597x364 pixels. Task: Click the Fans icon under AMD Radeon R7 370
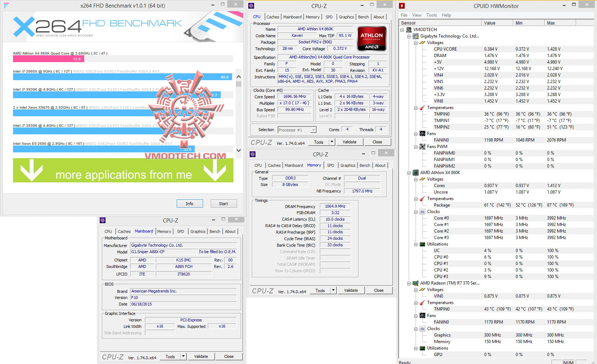pyautogui.click(x=422, y=316)
